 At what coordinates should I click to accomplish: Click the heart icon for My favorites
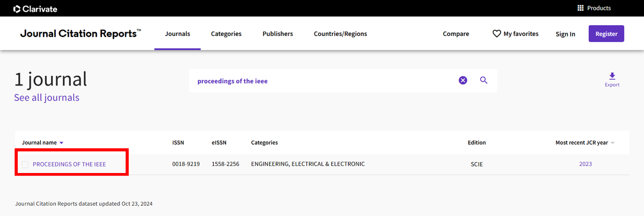pos(496,34)
